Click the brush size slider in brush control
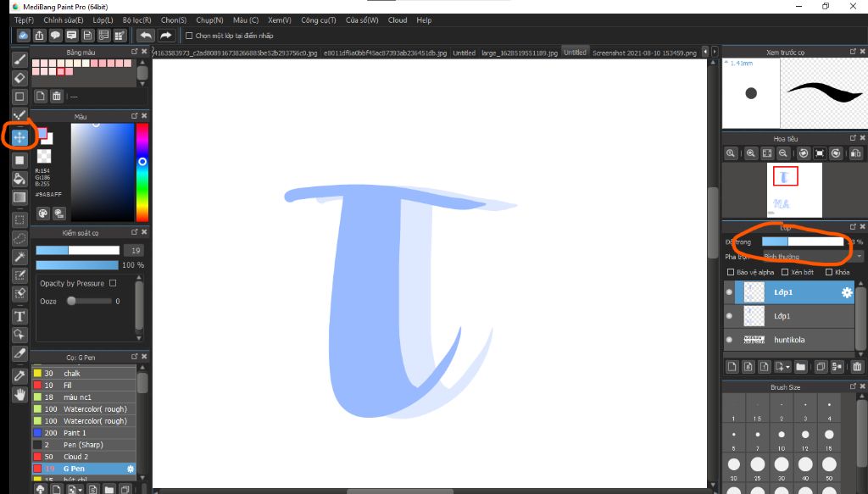868x494 pixels. (77, 250)
